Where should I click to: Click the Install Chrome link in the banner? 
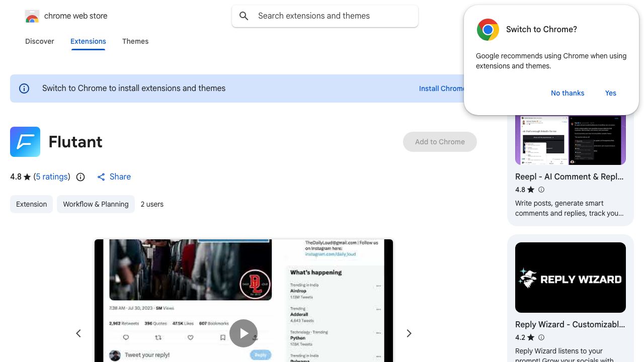point(442,88)
